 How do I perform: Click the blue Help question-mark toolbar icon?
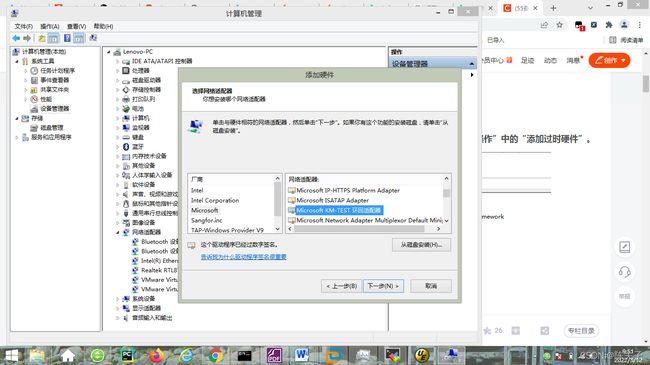tap(67, 38)
